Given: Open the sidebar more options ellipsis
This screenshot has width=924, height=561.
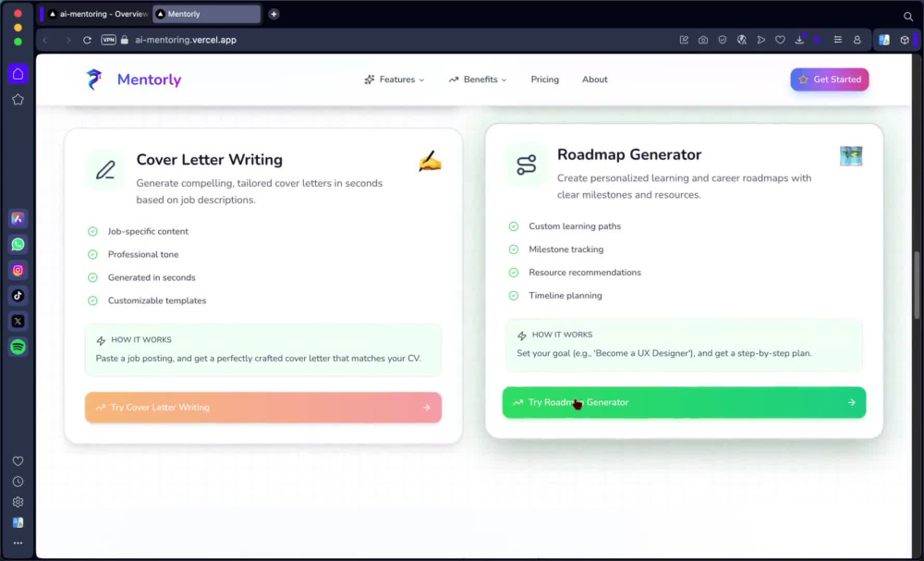Looking at the screenshot, I should 18,543.
